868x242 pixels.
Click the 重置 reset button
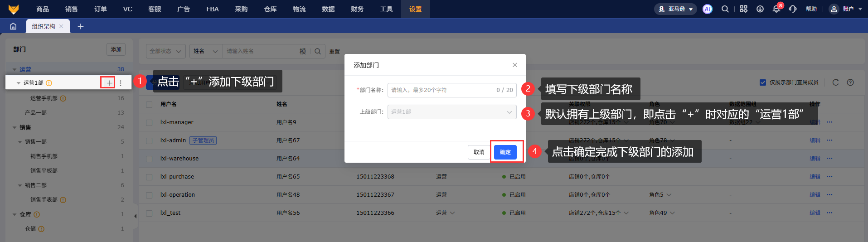click(x=335, y=51)
